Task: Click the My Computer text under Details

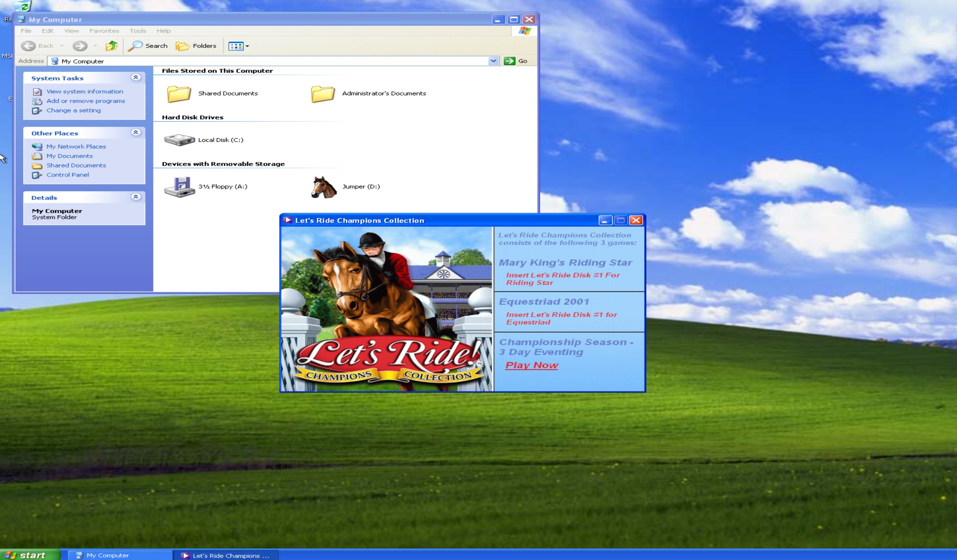Action: click(57, 211)
